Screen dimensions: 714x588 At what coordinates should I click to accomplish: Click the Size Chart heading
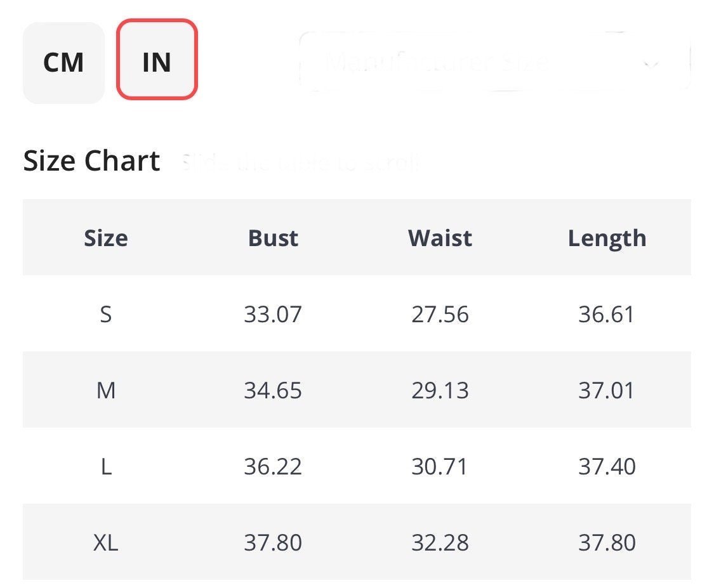click(91, 160)
